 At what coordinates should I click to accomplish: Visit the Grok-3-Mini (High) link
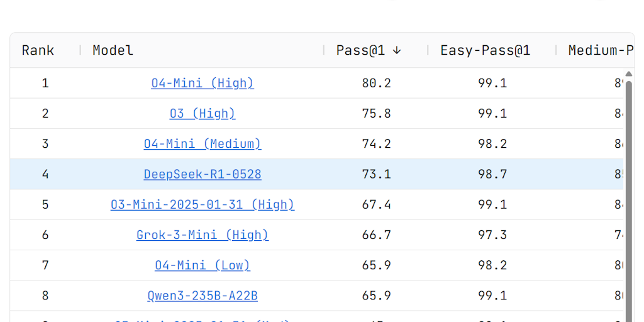203,235
